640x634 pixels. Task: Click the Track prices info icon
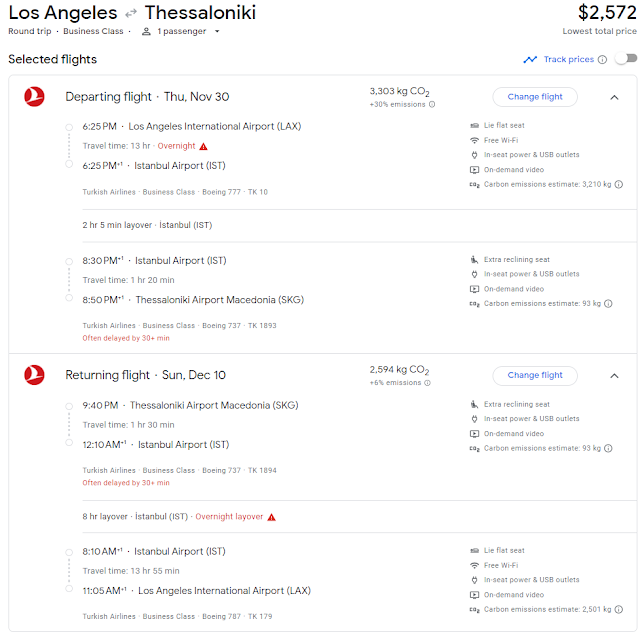(x=602, y=60)
